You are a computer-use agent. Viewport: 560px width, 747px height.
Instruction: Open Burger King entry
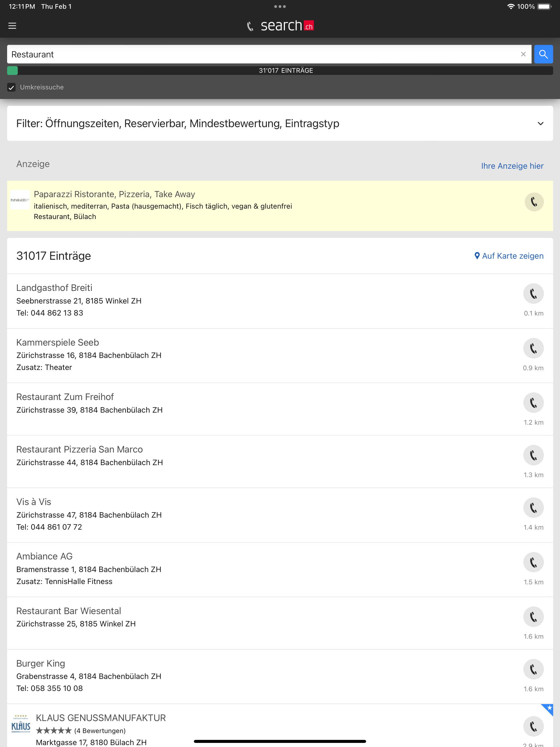[x=280, y=677]
